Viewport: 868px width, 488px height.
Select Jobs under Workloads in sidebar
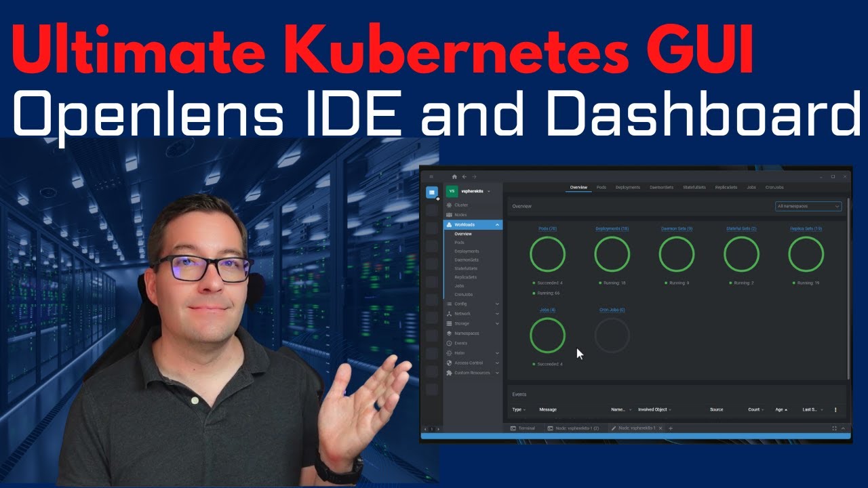(x=459, y=286)
